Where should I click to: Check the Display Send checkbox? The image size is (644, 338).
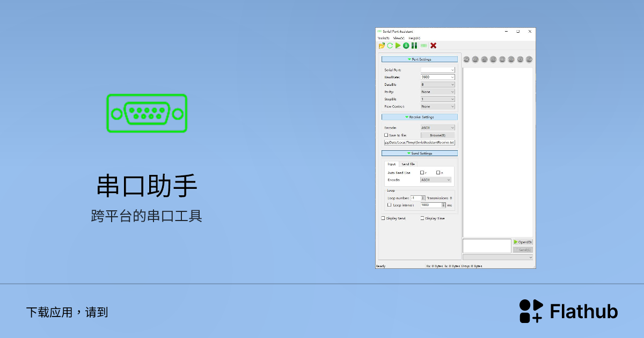[x=383, y=218]
